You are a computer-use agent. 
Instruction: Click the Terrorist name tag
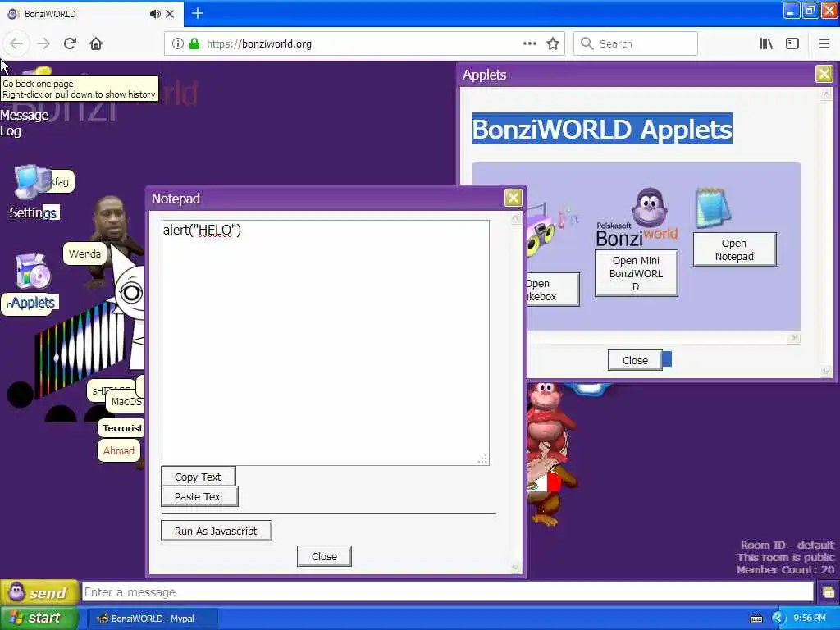point(121,428)
